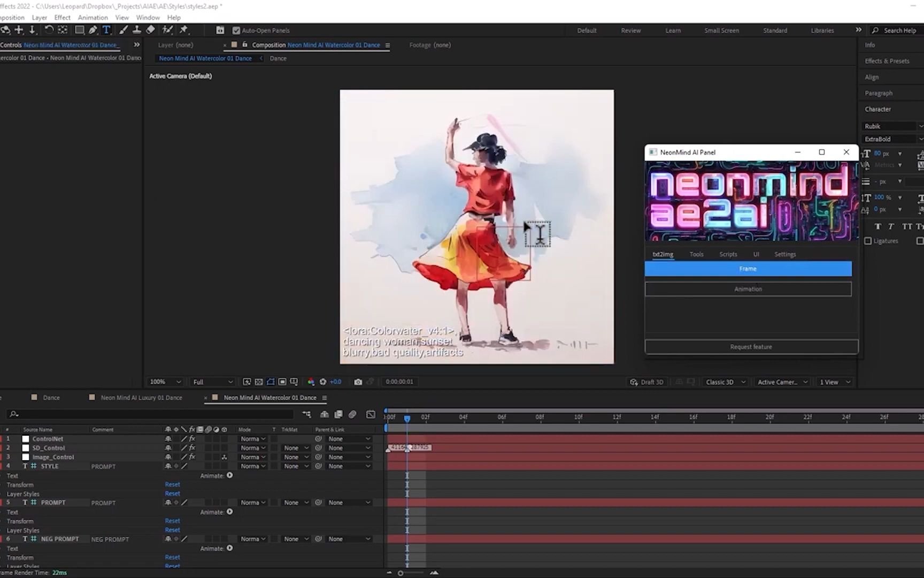The height and width of the screenshot is (578, 924).
Task: Click the timeline zoom slider handle
Action: tap(400, 573)
